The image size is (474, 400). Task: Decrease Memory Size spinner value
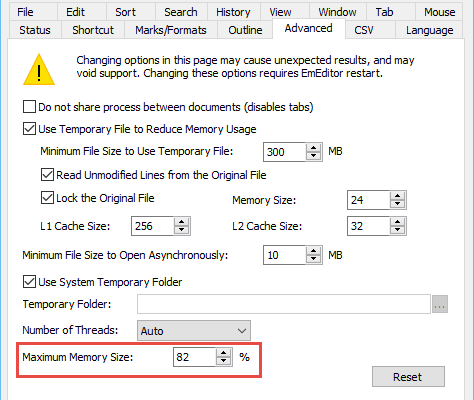click(397, 204)
